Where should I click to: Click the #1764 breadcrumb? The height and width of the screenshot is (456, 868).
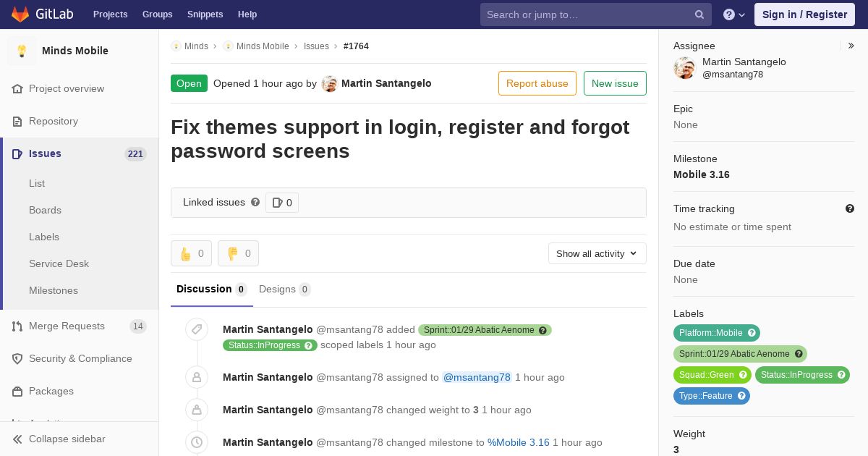(x=356, y=46)
